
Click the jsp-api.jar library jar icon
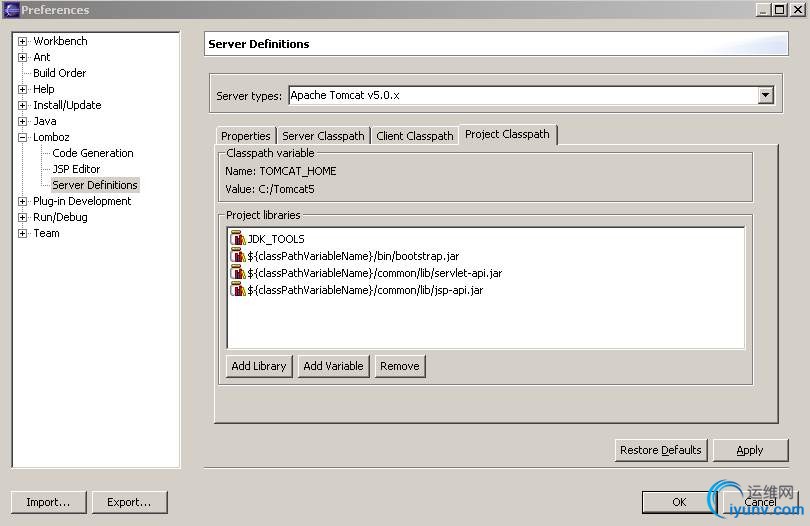(238, 289)
